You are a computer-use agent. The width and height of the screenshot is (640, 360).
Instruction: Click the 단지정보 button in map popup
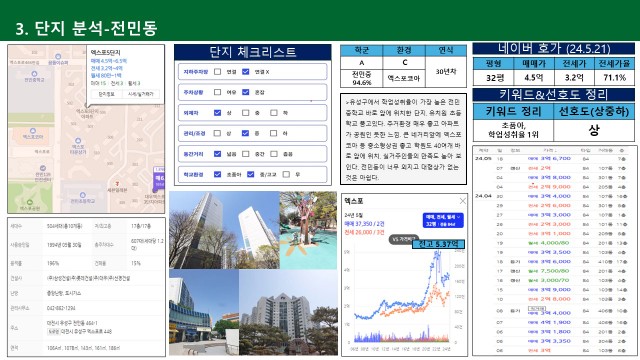(x=107, y=94)
